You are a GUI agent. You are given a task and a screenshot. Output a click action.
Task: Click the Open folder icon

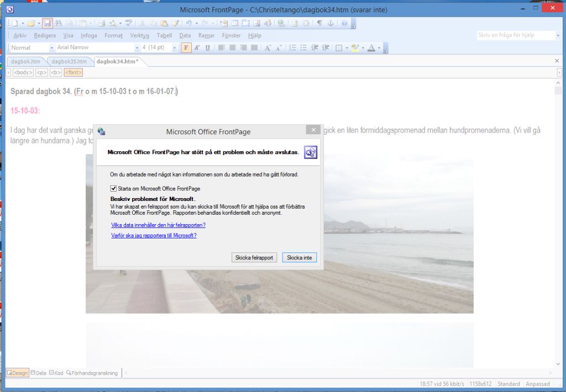[x=31, y=23]
